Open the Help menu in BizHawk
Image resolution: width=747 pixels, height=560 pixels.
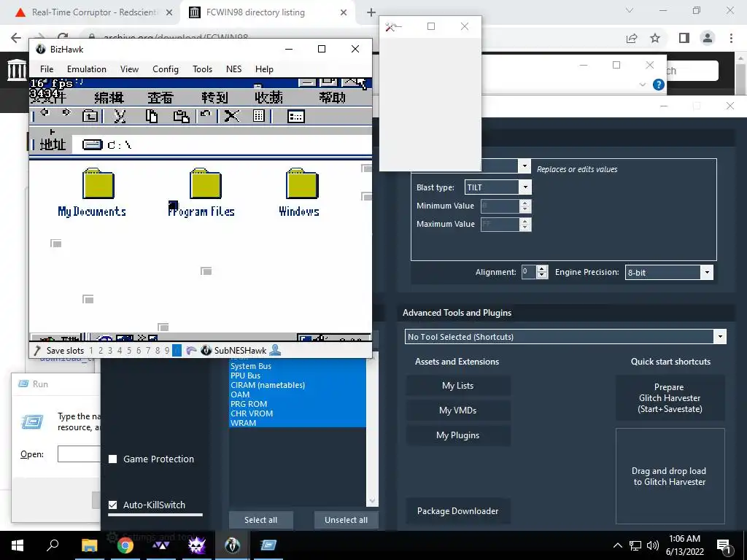[264, 69]
